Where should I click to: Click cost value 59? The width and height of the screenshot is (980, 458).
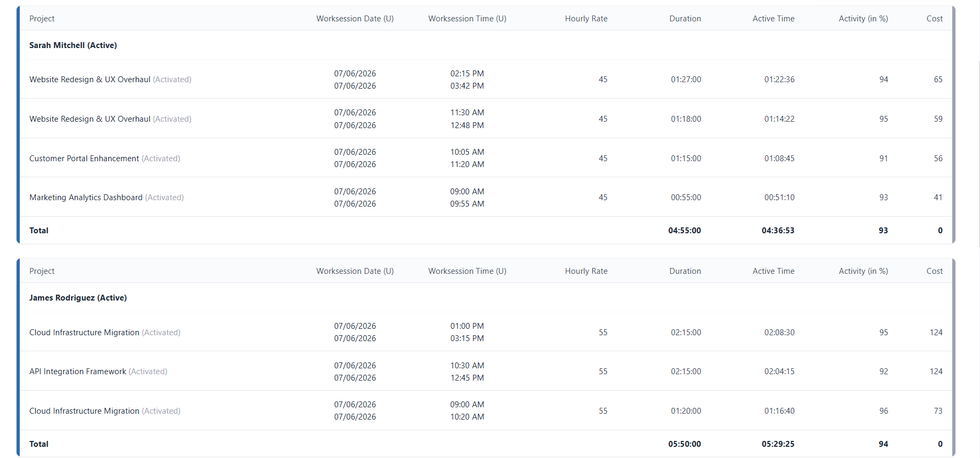click(x=938, y=119)
